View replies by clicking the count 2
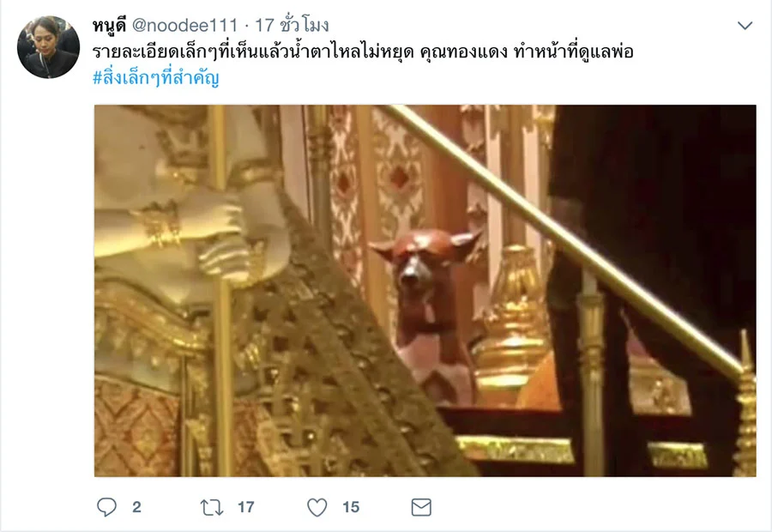This screenshot has height=532, width=772. click(x=137, y=507)
